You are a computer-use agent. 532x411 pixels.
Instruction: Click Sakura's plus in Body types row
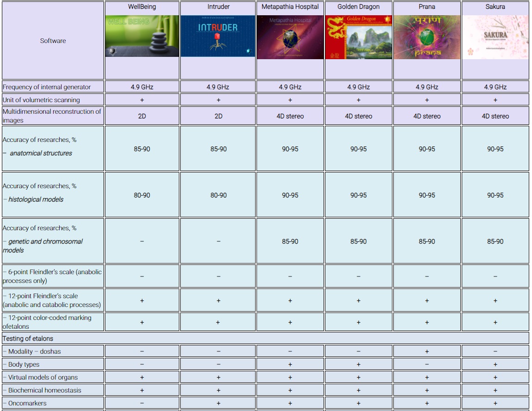495,364
